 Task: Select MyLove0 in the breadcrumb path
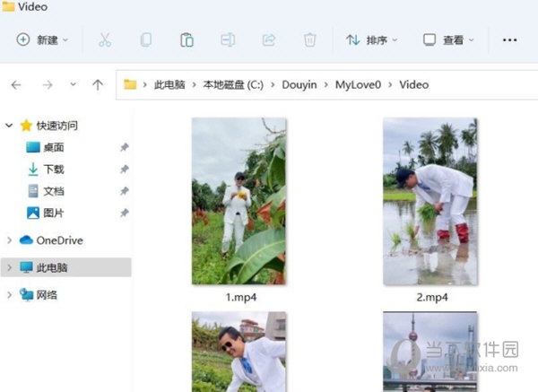click(358, 85)
